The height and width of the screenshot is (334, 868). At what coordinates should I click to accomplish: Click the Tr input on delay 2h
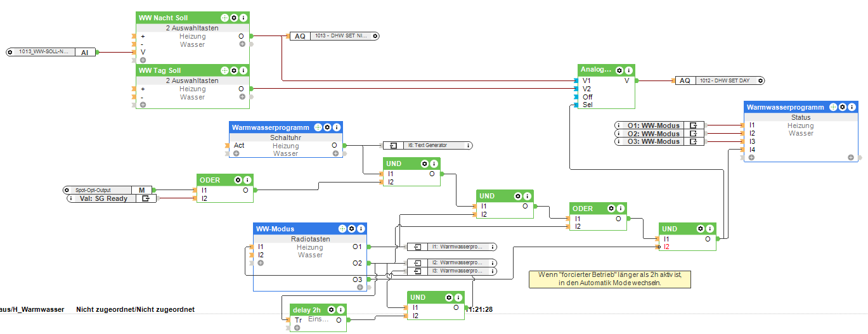click(298, 320)
